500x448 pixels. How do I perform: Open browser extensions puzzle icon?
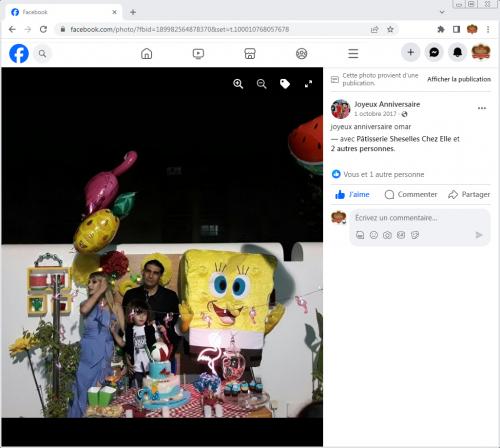441,29
